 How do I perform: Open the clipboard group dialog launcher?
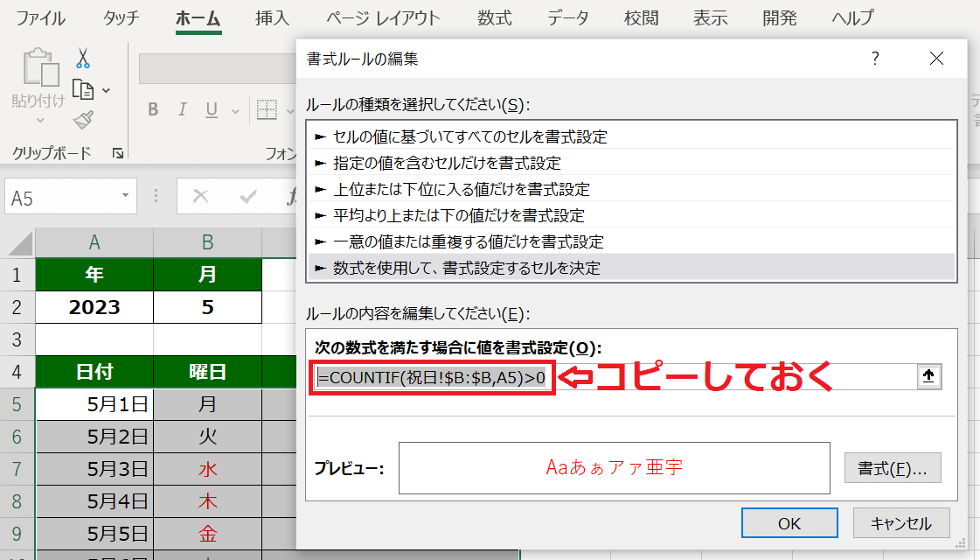[118, 153]
